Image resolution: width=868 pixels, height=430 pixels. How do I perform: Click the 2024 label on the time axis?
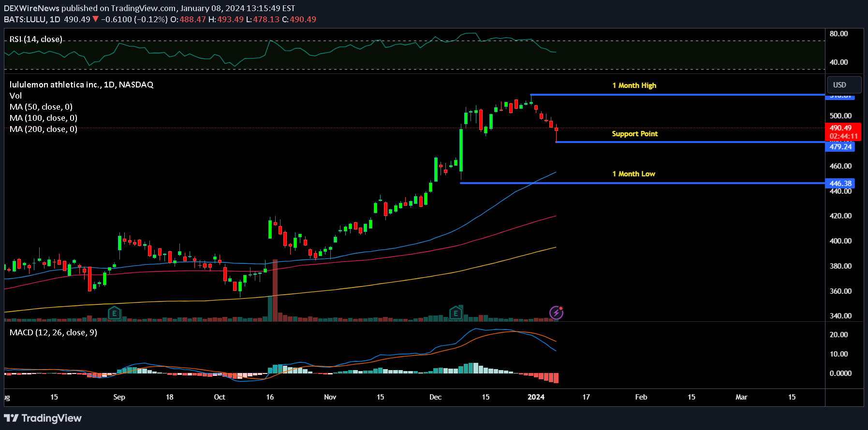536,397
